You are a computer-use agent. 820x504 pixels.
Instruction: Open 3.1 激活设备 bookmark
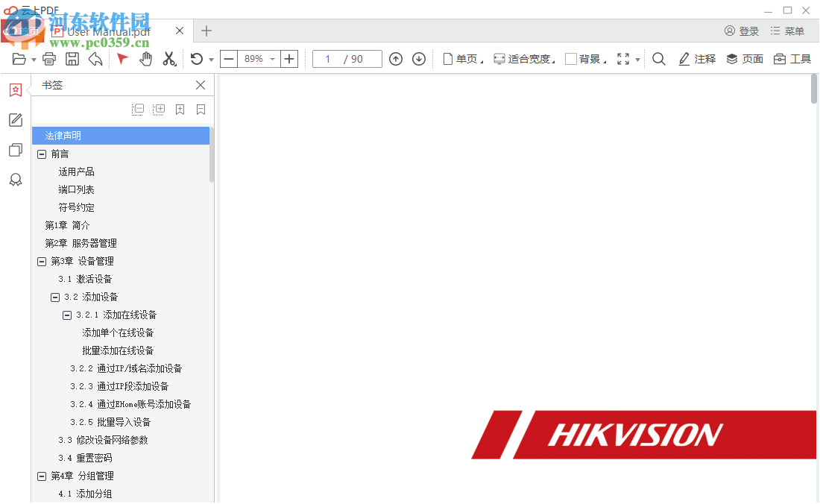click(x=85, y=279)
